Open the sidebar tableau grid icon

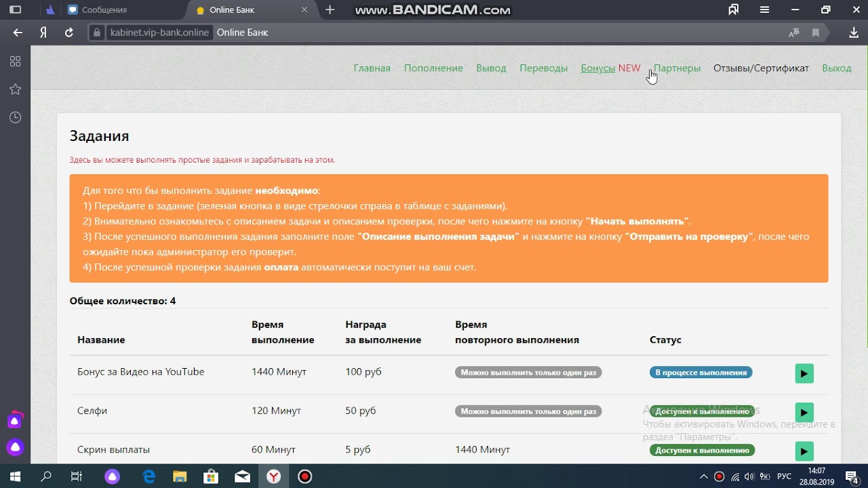(x=15, y=61)
